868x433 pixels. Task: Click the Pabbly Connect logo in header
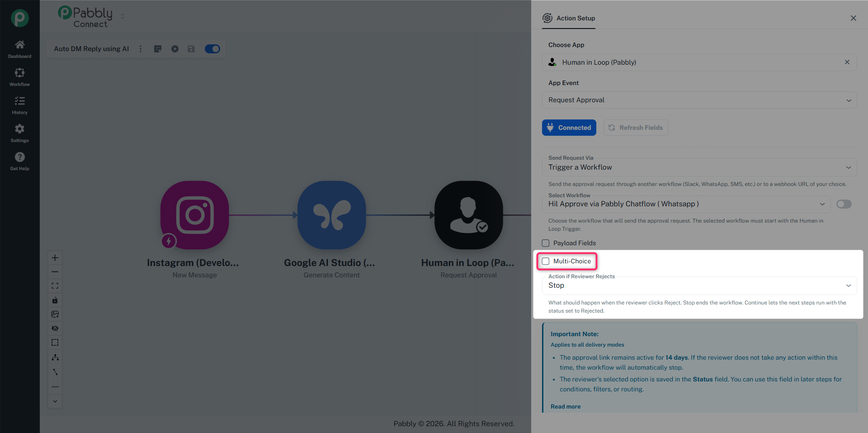click(85, 17)
